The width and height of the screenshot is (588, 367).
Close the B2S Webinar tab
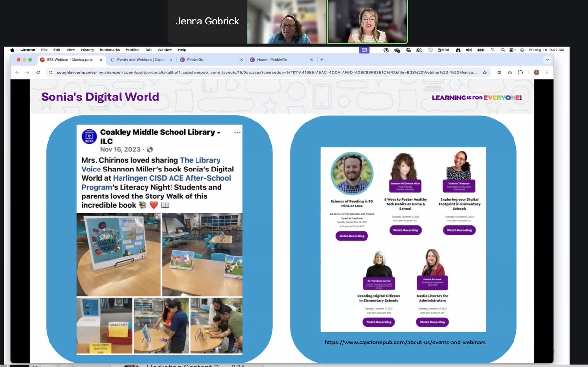tap(101, 60)
